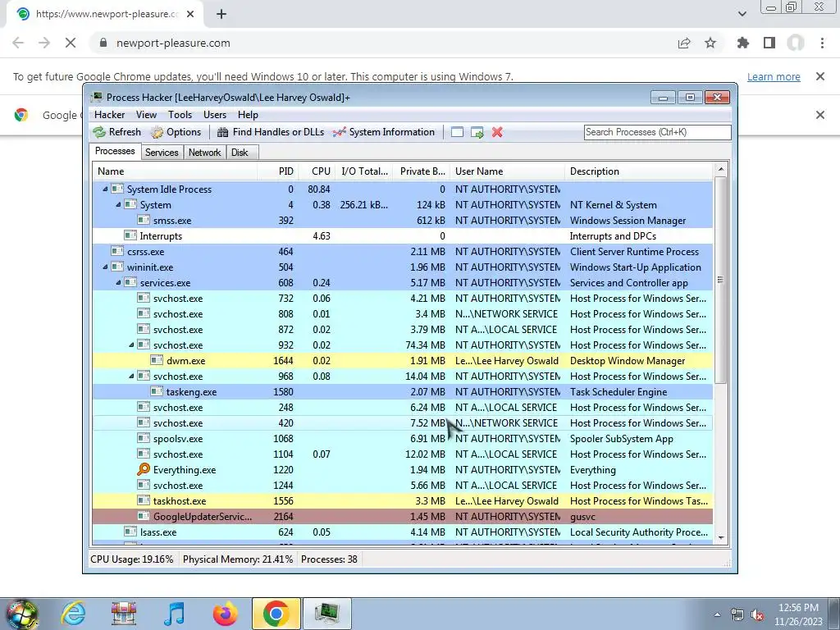The height and width of the screenshot is (630, 840).
Task: Open the music player taskbar icon
Action: [175, 614]
